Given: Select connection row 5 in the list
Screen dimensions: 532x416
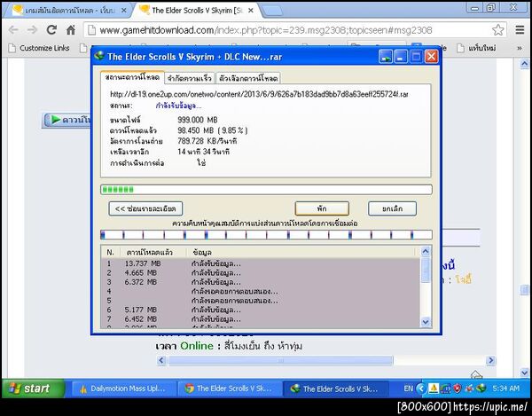Looking at the screenshot, I should point(260,301).
